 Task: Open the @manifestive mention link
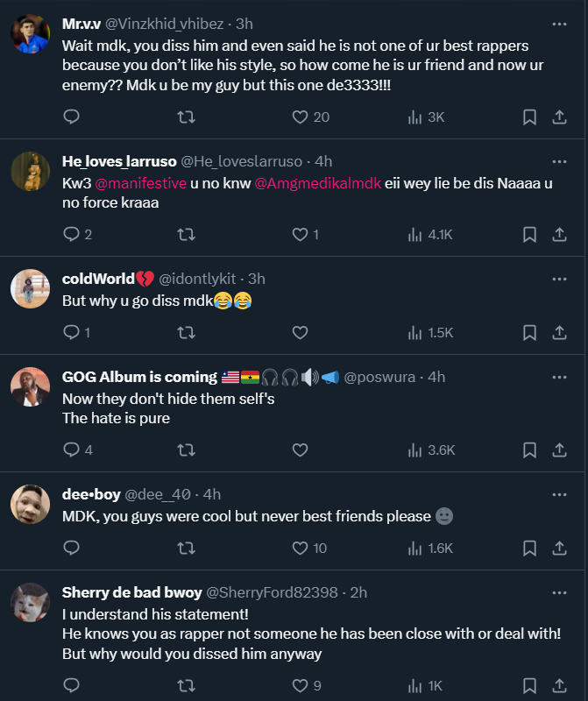pyautogui.click(x=139, y=183)
